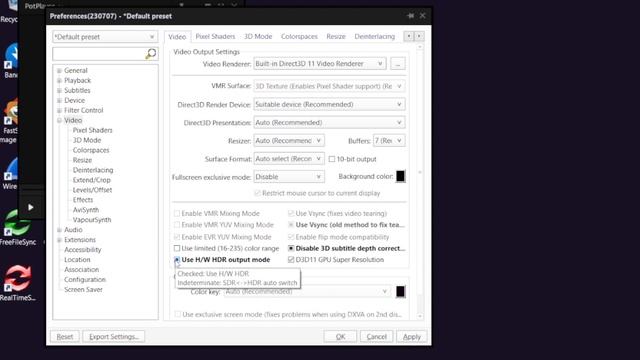
Task: Pick the Background color swatch
Action: tap(400, 176)
